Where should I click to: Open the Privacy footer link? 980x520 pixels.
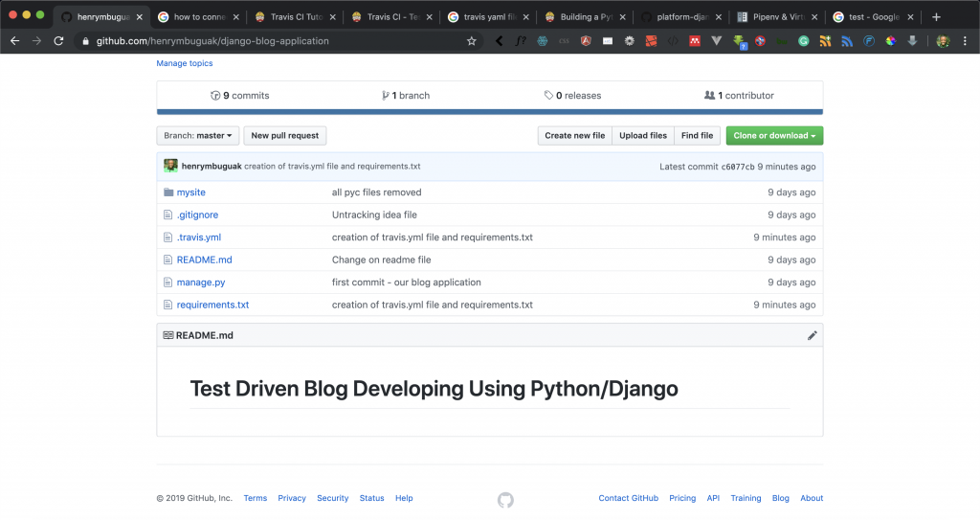point(292,498)
